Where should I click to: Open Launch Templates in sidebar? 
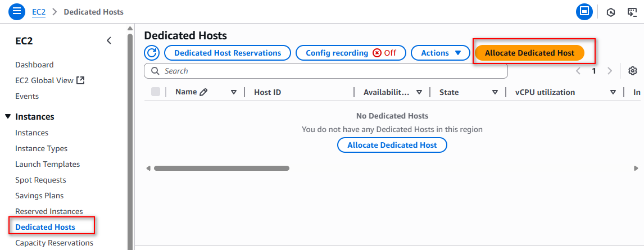click(x=48, y=164)
